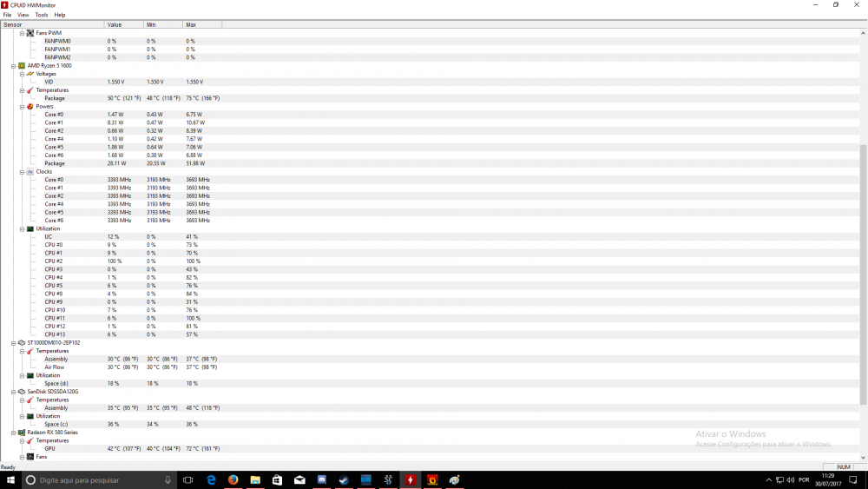This screenshot has height=489, width=868.
Task: Click the Voltages lightning icon
Action: click(30, 74)
